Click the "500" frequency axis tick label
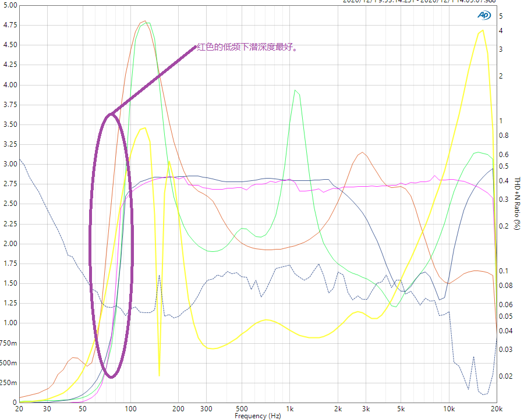 point(242,409)
